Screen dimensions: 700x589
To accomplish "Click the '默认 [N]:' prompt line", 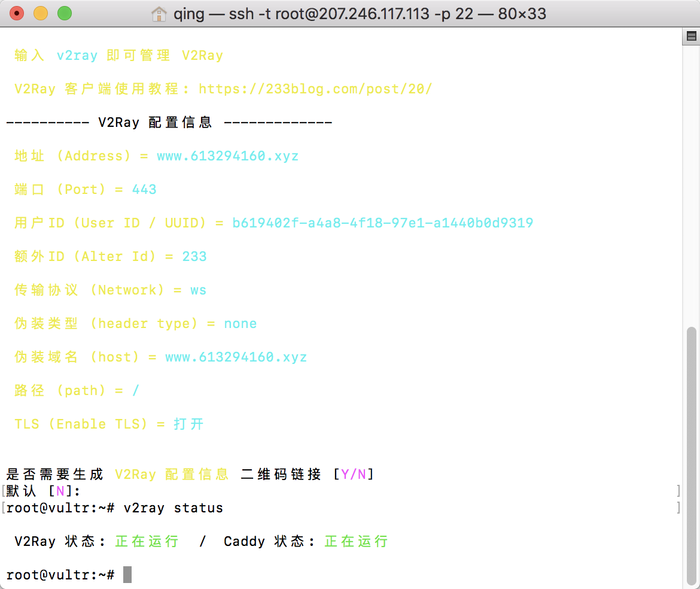I will 43,491.
